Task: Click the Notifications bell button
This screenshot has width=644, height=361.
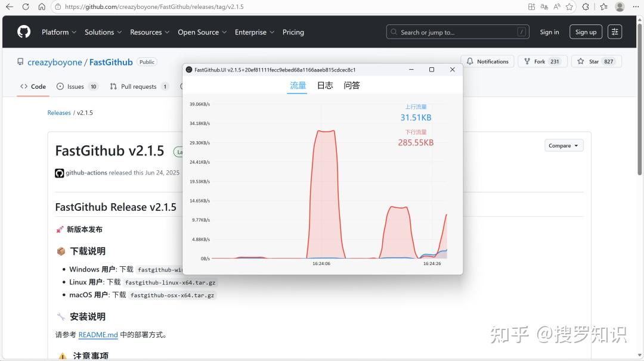Action: [488, 61]
